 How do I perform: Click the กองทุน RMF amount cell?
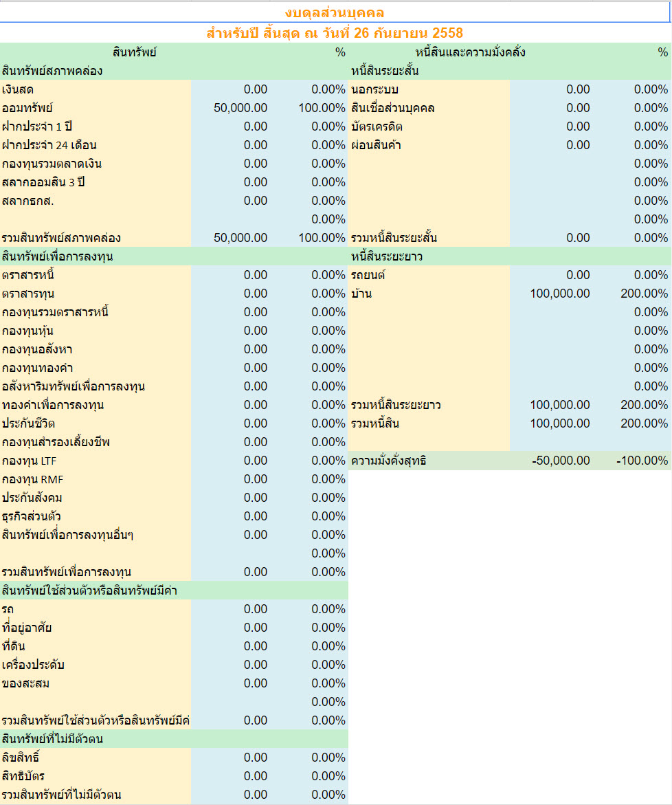coord(231,479)
